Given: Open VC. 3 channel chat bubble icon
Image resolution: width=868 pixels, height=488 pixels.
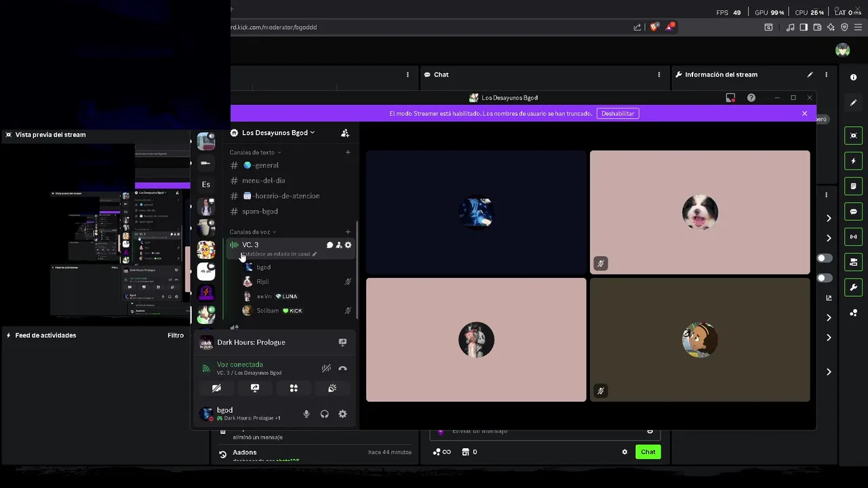Looking at the screenshot, I should click(330, 245).
